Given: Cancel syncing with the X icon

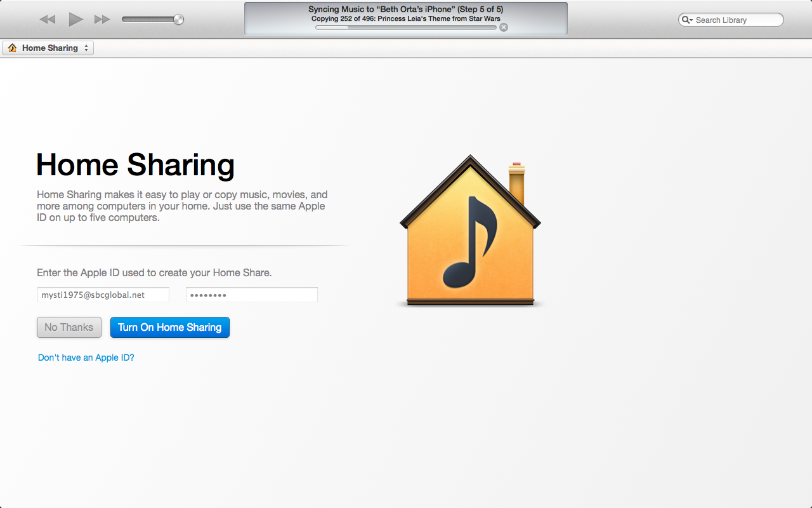Looking at the screenshot, I should (x=503, y=27).
